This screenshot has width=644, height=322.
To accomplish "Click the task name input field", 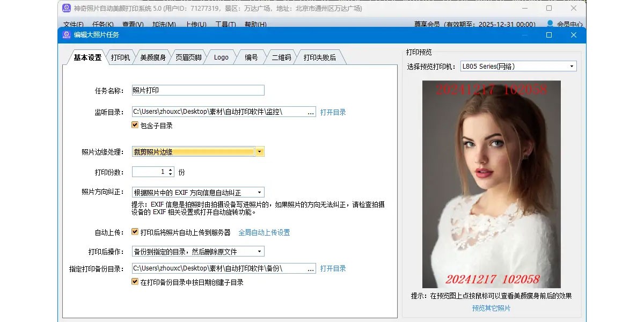I will tap(197, 90).
